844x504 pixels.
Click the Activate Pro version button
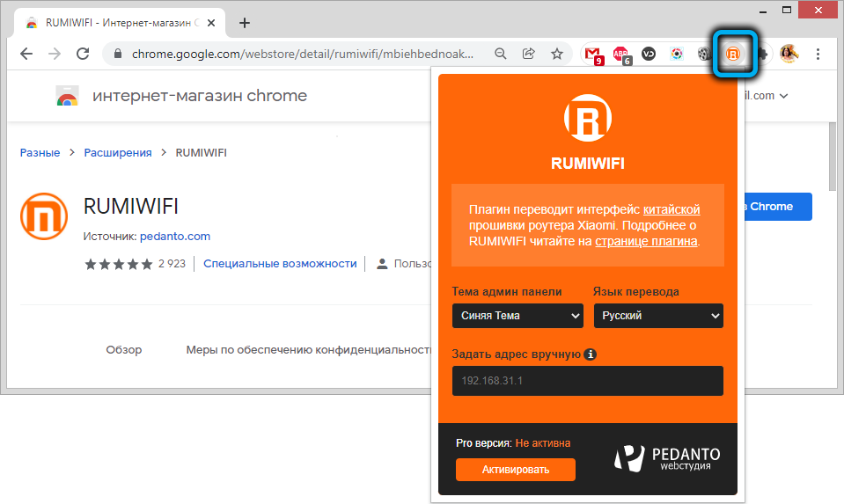tap(515, 470)
